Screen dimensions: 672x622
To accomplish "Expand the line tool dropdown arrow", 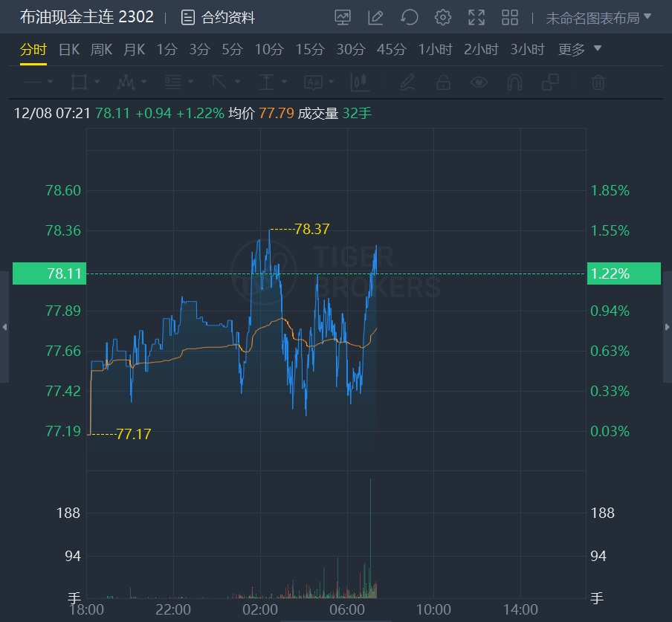I will pos(50,82).
